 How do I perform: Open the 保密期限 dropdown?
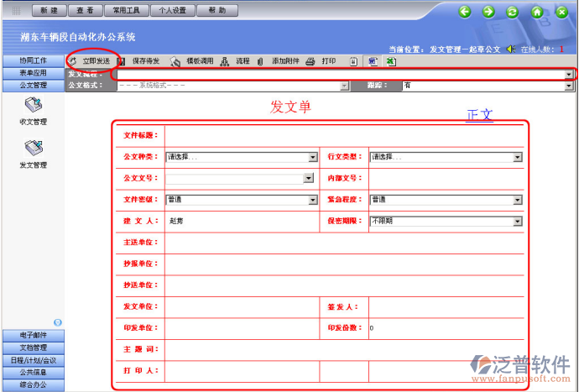(517, 222)
